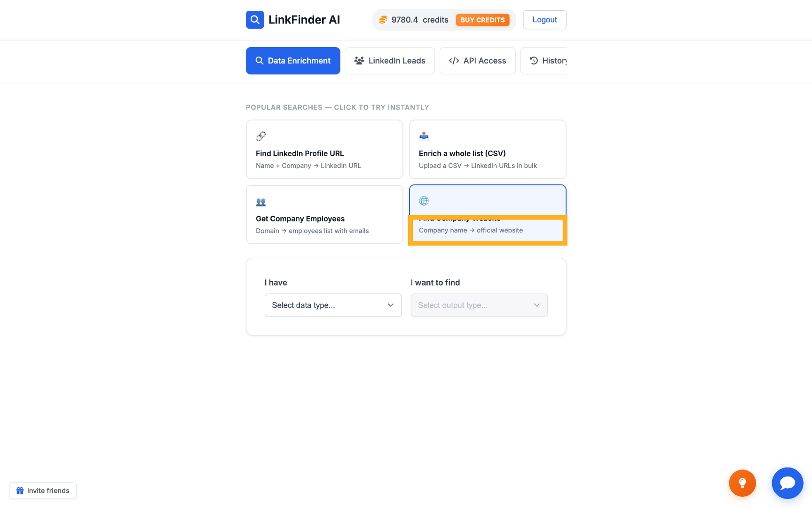812x508 pixels.
Task: Open the 'Select data type...' dropdown
Action: (333, 305)
